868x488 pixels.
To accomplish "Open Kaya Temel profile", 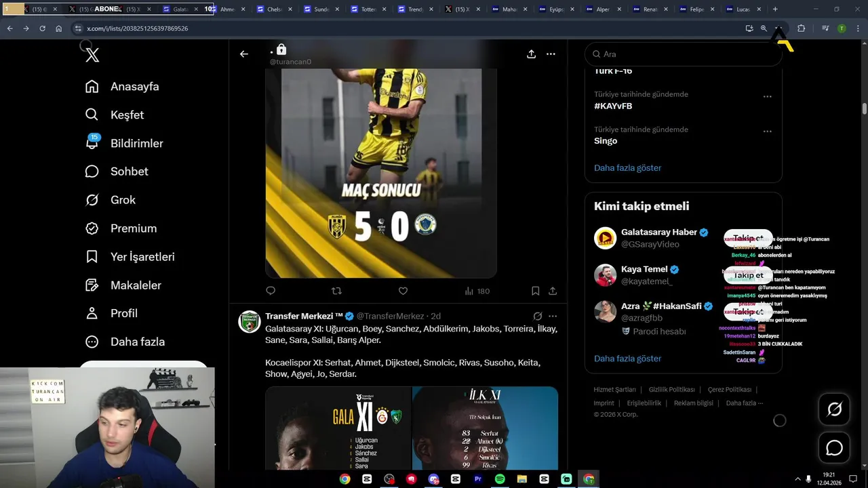I will 644,270.
